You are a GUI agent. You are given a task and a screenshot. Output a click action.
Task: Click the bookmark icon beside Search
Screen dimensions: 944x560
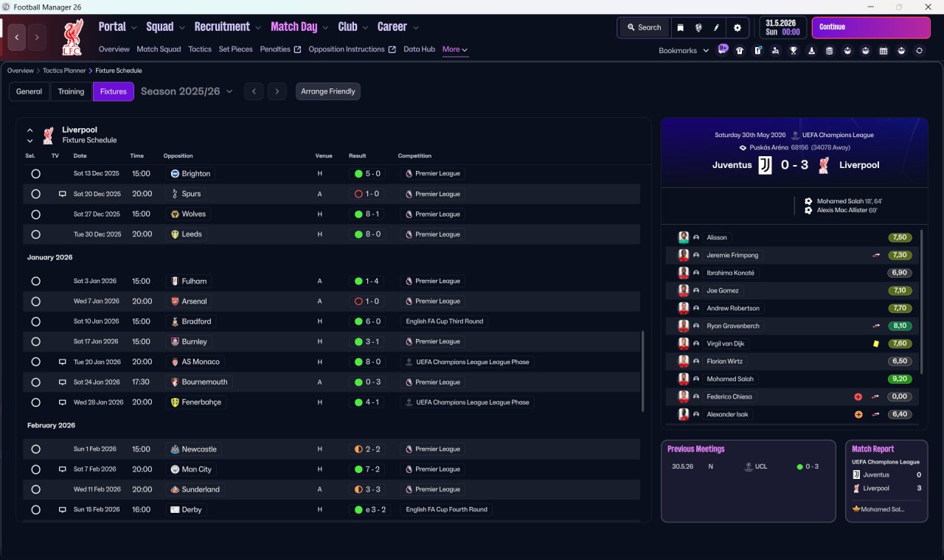tap(680, 27)
